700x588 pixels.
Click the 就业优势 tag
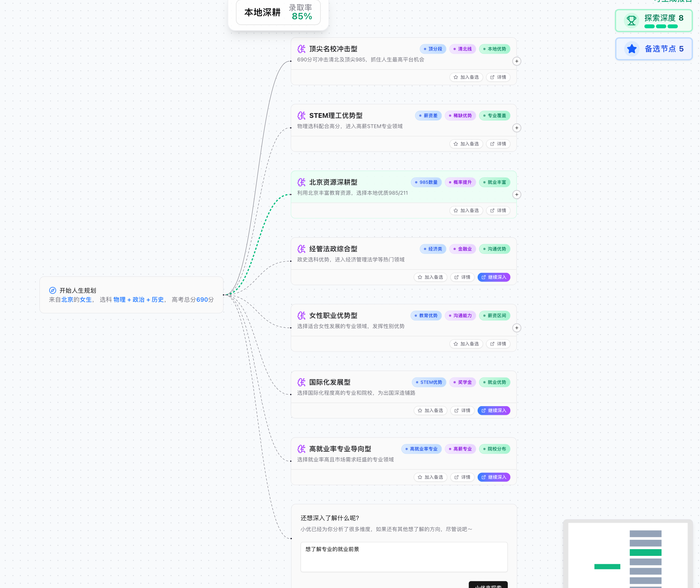(495, 382)
